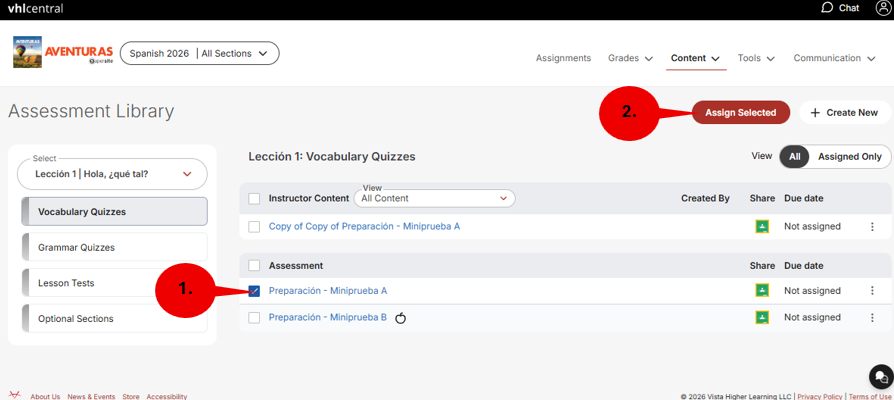
Task: Select Optional Sections in sidebar
Action: click(115, 319)
